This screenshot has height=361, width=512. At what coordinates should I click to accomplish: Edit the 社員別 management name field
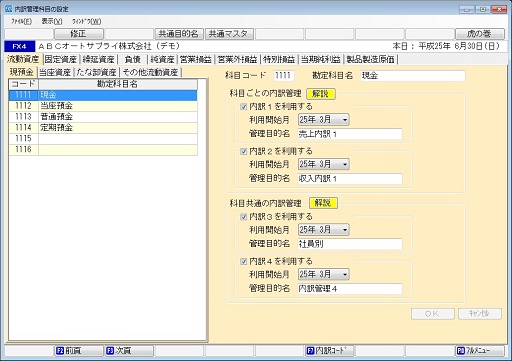(x=350, y=244)
